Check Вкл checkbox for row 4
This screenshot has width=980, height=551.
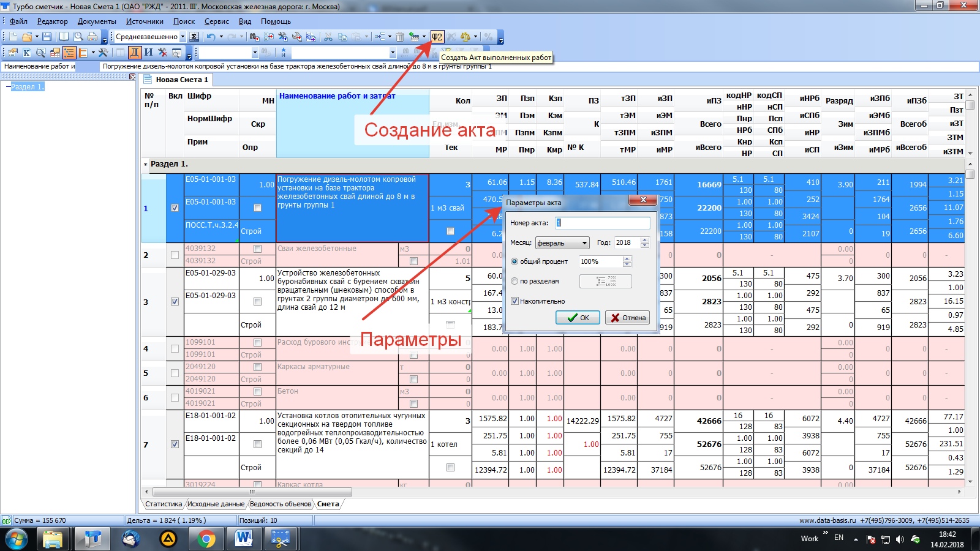coord(175,348)
